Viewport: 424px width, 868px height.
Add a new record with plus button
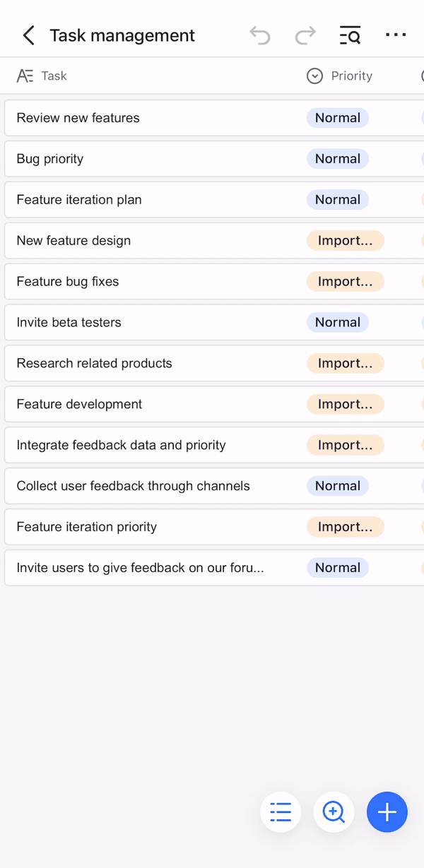coord(387,812)
